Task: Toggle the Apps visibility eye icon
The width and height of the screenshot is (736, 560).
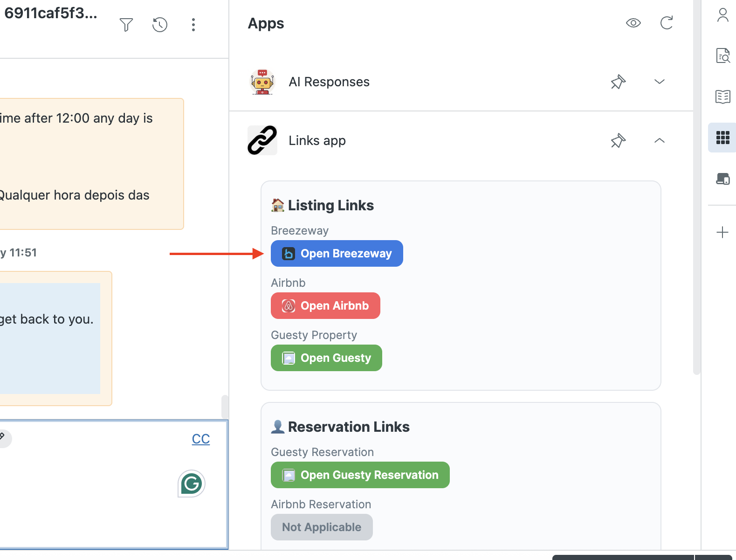Action: (x=633, y=23)
